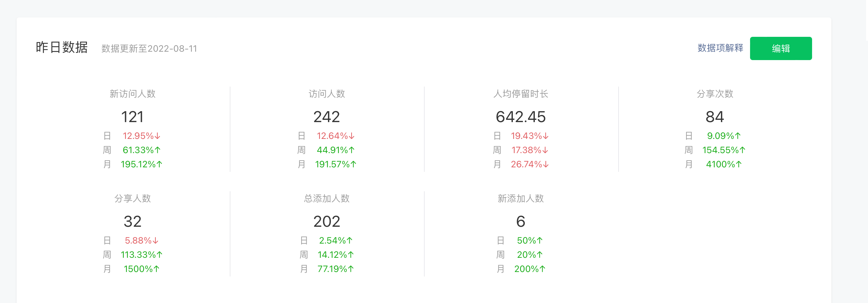Click the 20% weekly change
Image resolution: width=868 pixels, height=303 pixels.
[530, 255]
